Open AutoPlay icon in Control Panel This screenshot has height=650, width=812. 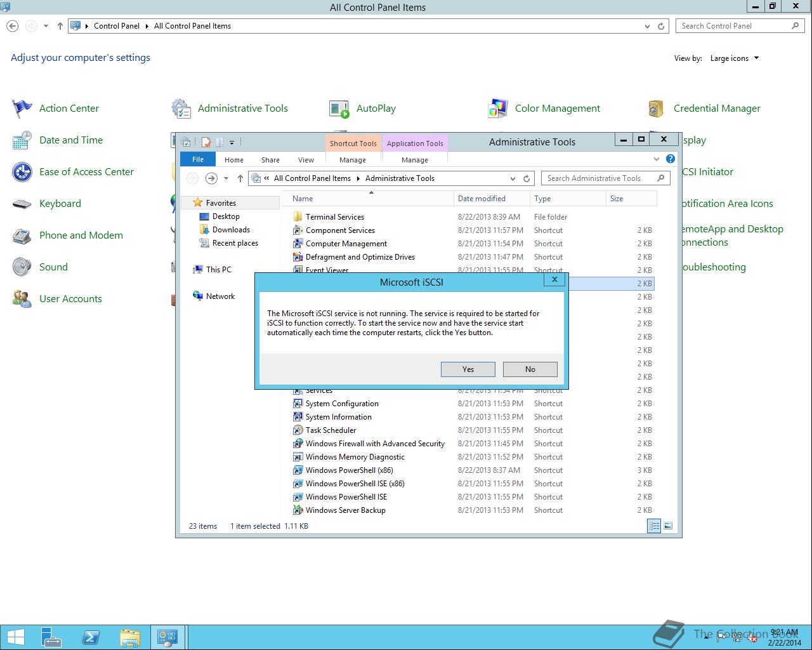(339, 109)
